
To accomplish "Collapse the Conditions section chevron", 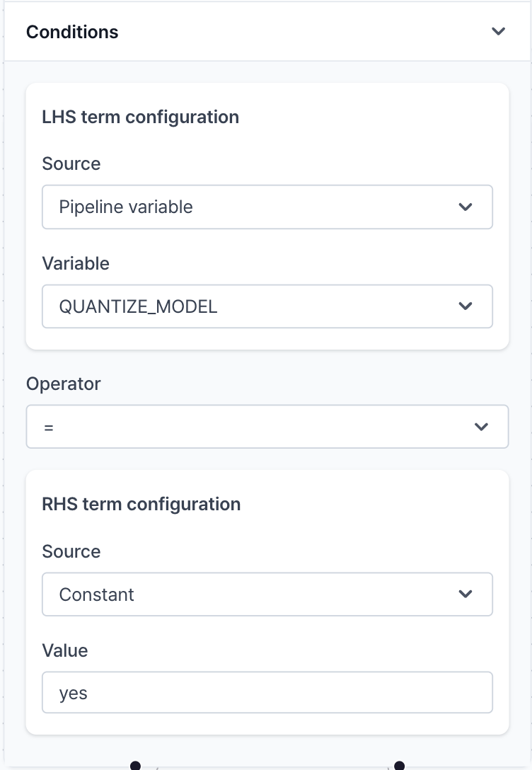I will [x=499, y=32].
